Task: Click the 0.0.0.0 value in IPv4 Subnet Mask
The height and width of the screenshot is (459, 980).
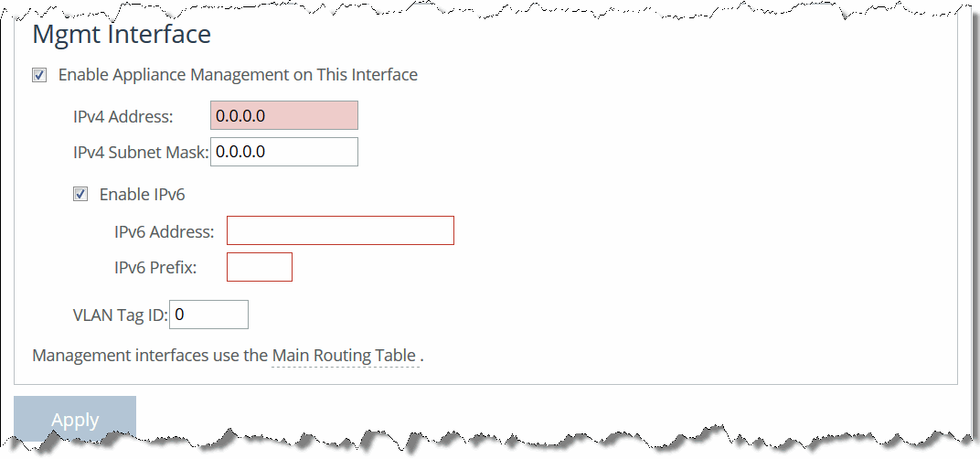Action: pos(240,152)
